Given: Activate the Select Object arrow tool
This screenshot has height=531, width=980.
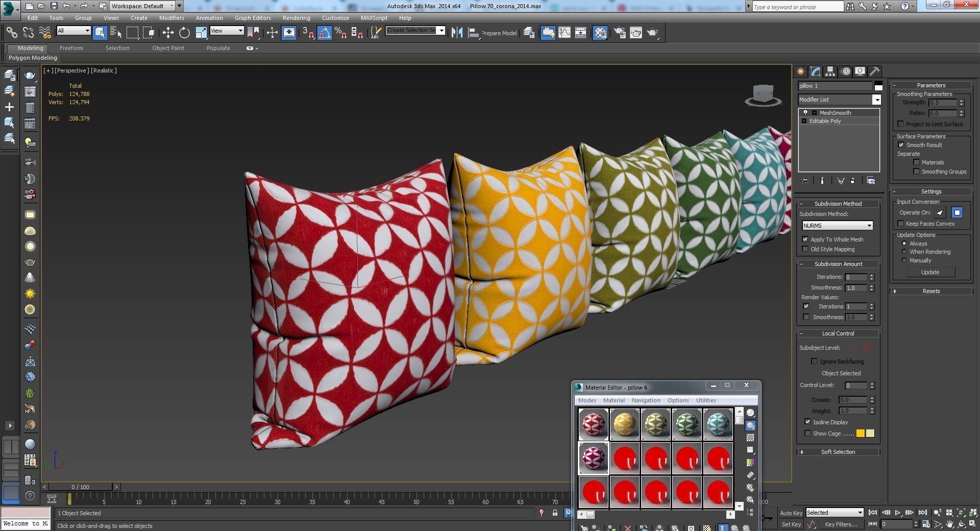Looking at the screenshot, I should [x=100, y=33].
